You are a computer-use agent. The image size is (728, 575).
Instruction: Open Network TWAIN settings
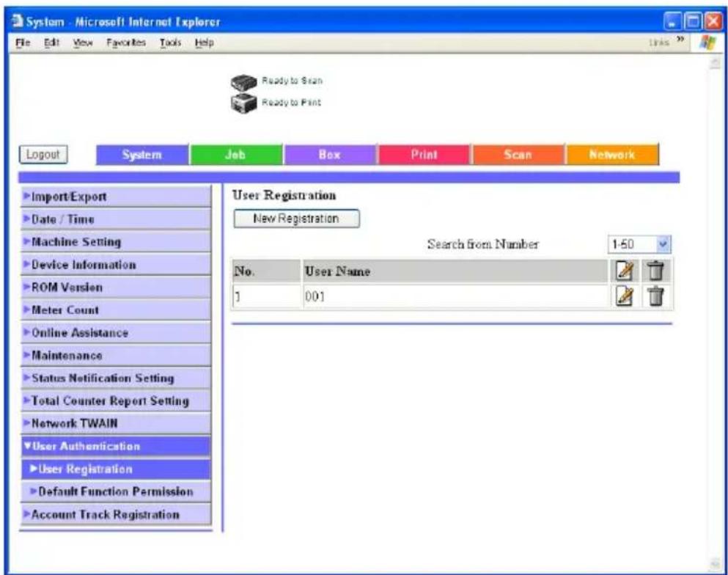click(x=116, y=424)
